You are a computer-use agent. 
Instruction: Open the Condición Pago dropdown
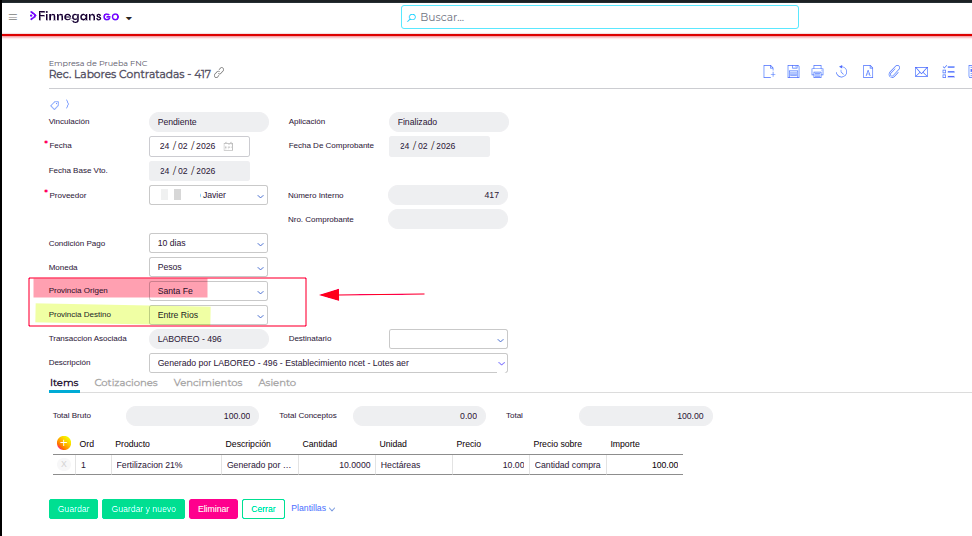260,243
